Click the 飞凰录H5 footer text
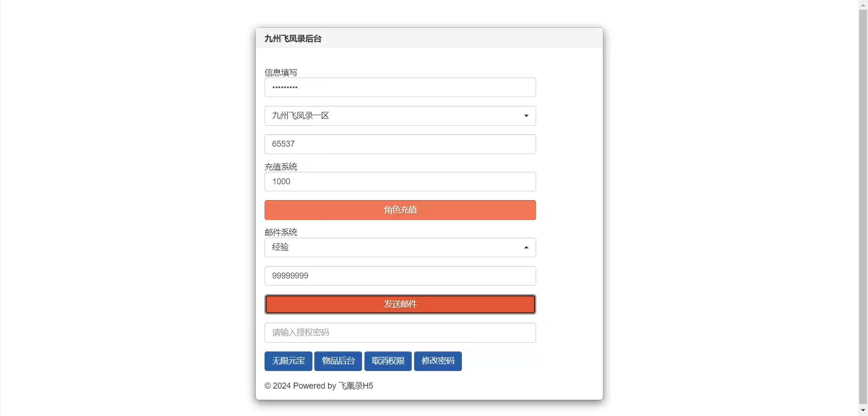The image size is (868, 416). point(356,385)
